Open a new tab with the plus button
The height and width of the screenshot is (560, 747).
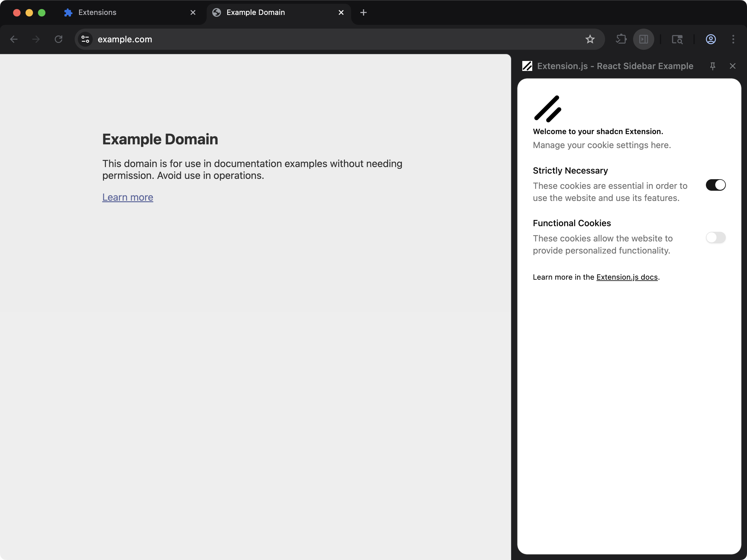[363, 12]
